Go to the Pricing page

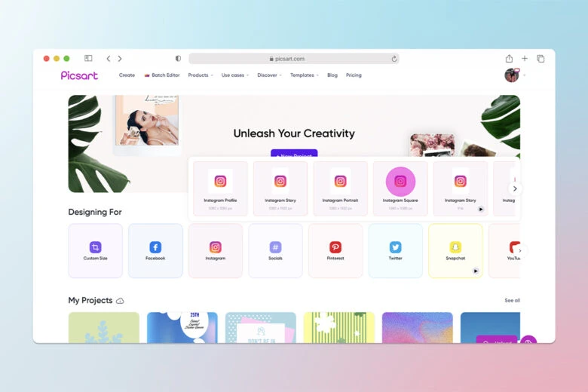354,75
